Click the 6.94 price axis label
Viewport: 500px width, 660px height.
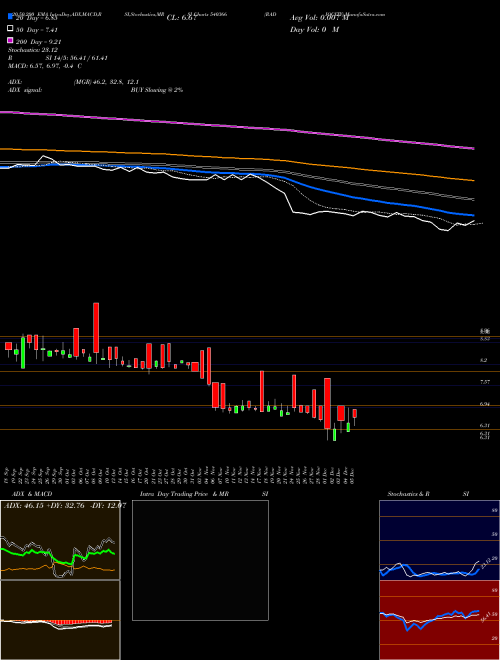pyautogui.click(x=484, y=404)
